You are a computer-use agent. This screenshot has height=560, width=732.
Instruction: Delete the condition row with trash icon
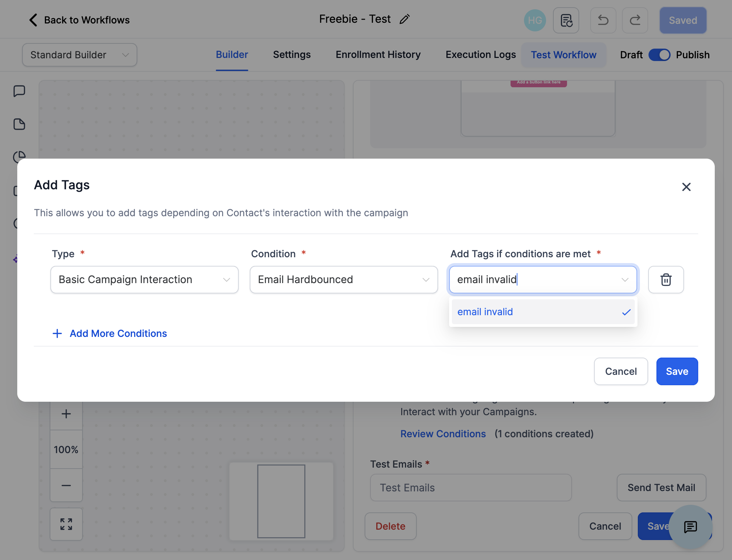point(666,280)
